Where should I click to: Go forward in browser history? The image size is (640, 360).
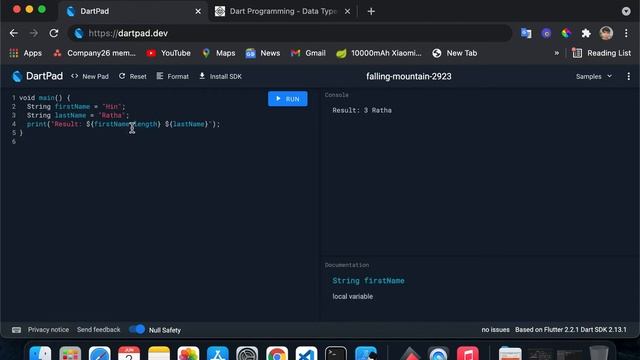[34, 33]
